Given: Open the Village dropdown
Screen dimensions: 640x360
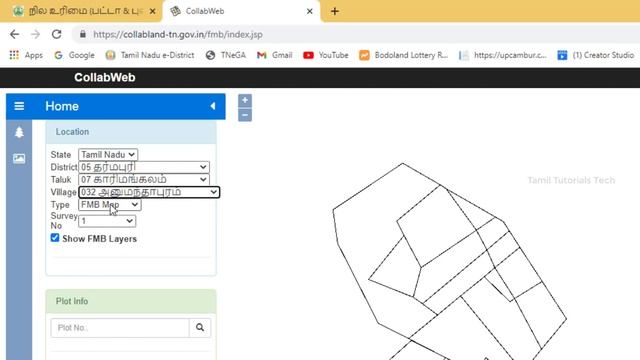Looking at the screenshot, I should click(x=149, y=192).
